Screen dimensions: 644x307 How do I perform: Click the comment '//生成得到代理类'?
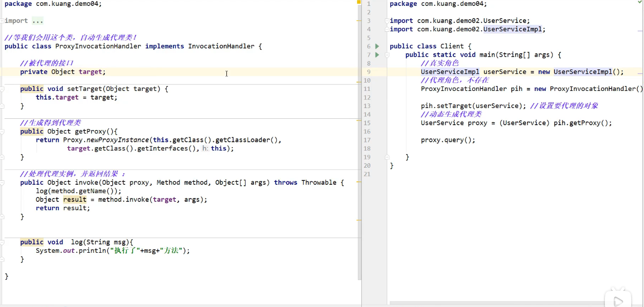(x=50, y=123)
